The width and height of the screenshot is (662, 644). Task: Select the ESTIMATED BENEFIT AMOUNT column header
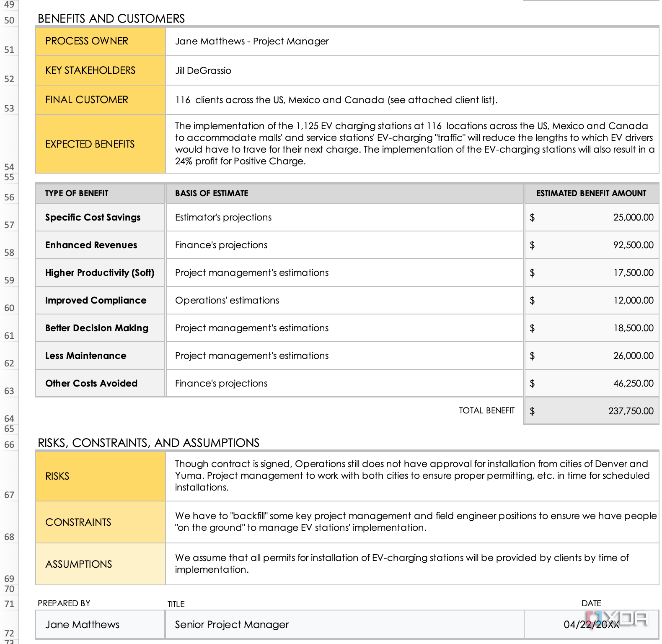(592, 193)
